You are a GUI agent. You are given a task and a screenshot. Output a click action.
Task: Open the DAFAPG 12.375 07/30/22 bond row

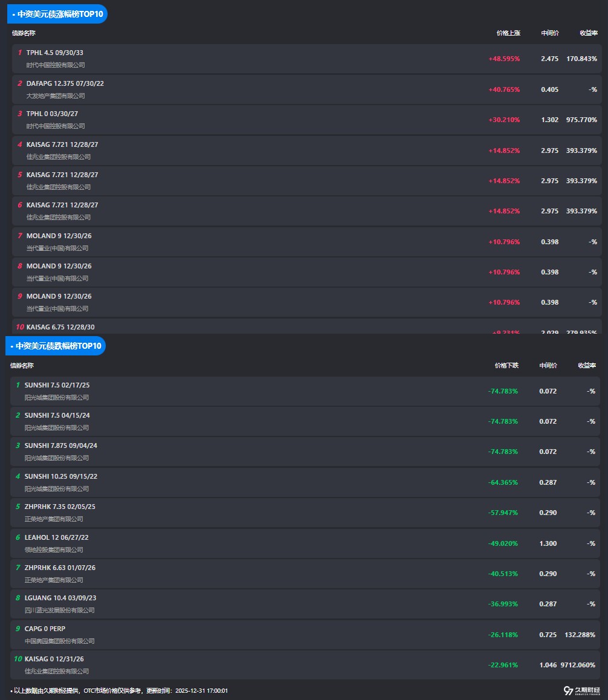point(65,83)
